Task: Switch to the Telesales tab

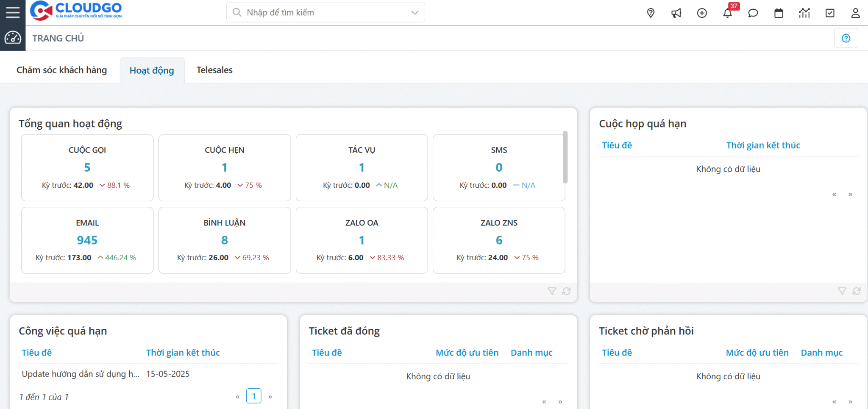Action: tap(214, 70)
